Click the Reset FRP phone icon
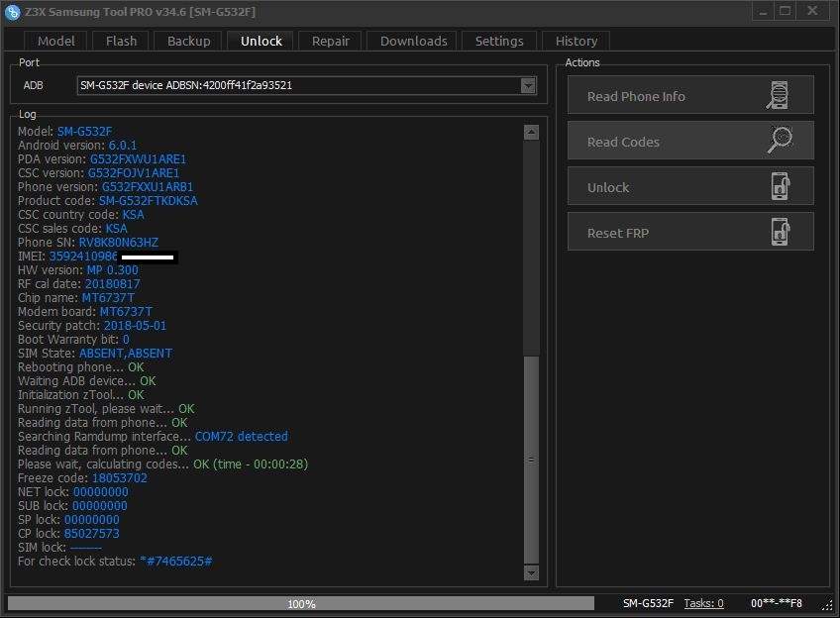This screenshot has height=618, width=840. 782,232
